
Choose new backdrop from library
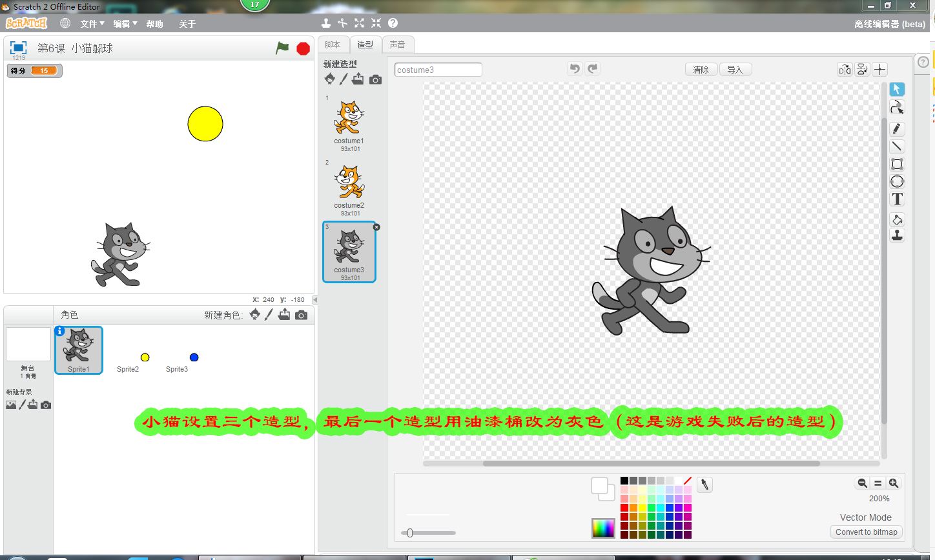point(11,405)
